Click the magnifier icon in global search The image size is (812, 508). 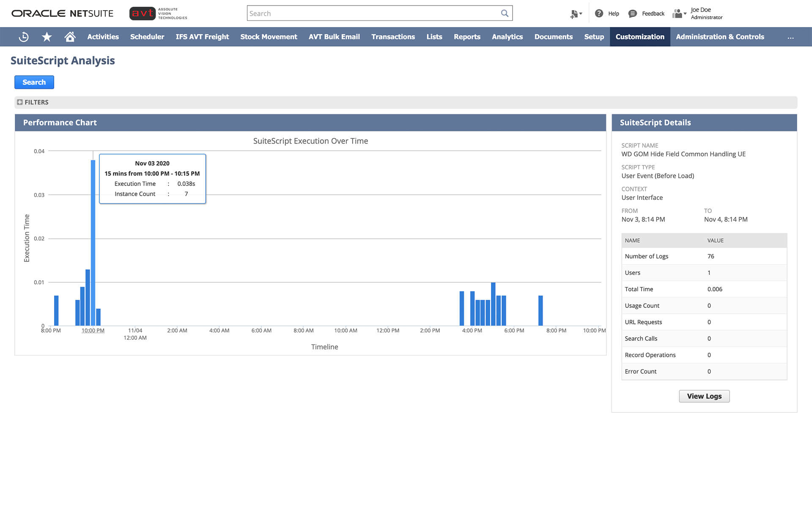click(x=504, y=13)
